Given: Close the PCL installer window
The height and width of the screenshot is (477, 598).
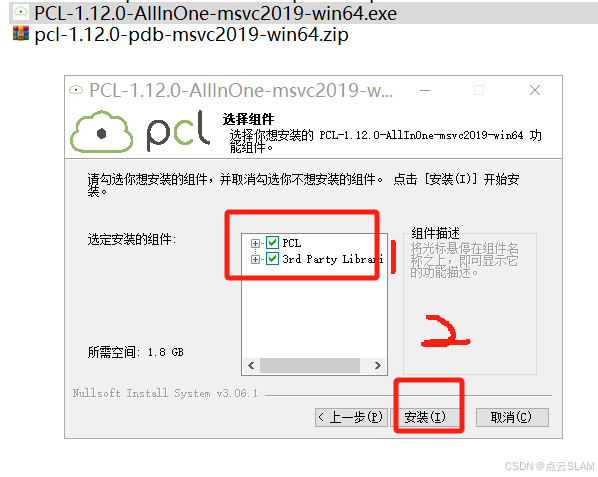Looking at the screenshot, I should tap(535, 90).
